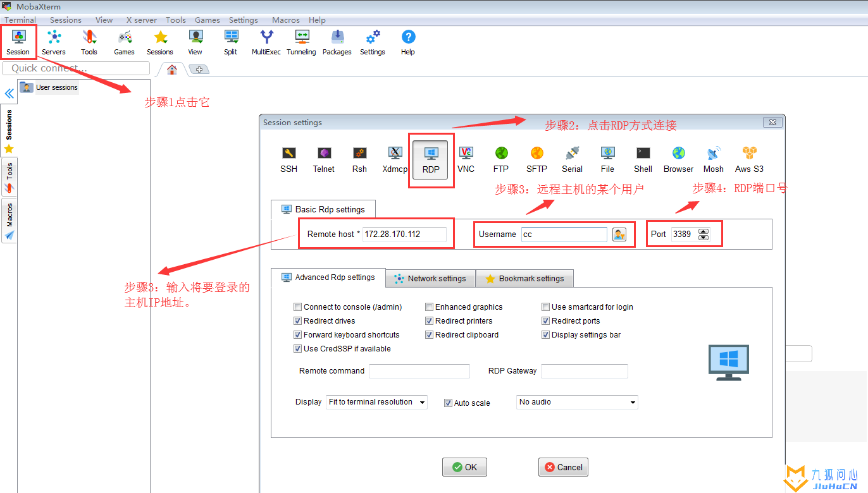This screenshot has width=868, height=493.
Task: Click the Session toolbar icon
Action: click(18, 42)
